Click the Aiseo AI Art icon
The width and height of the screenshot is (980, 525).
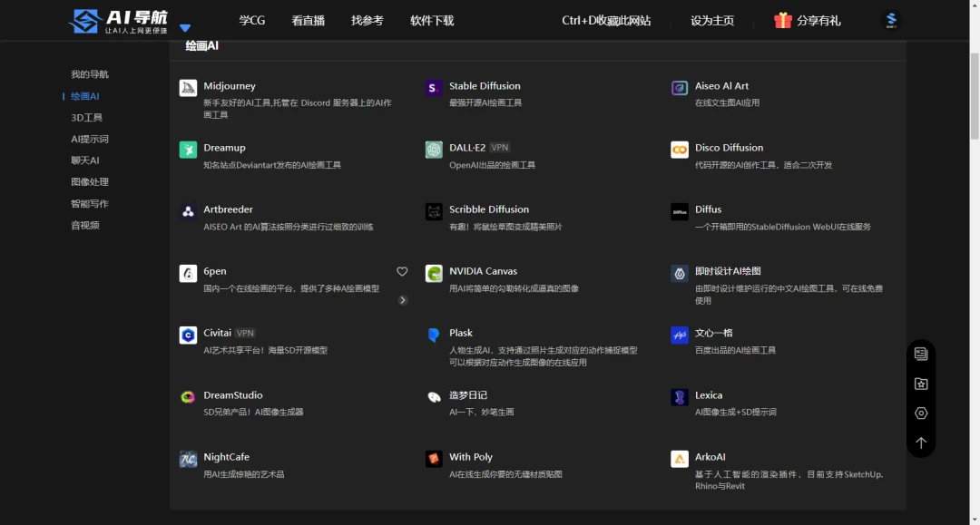click(x=680, y=88)
